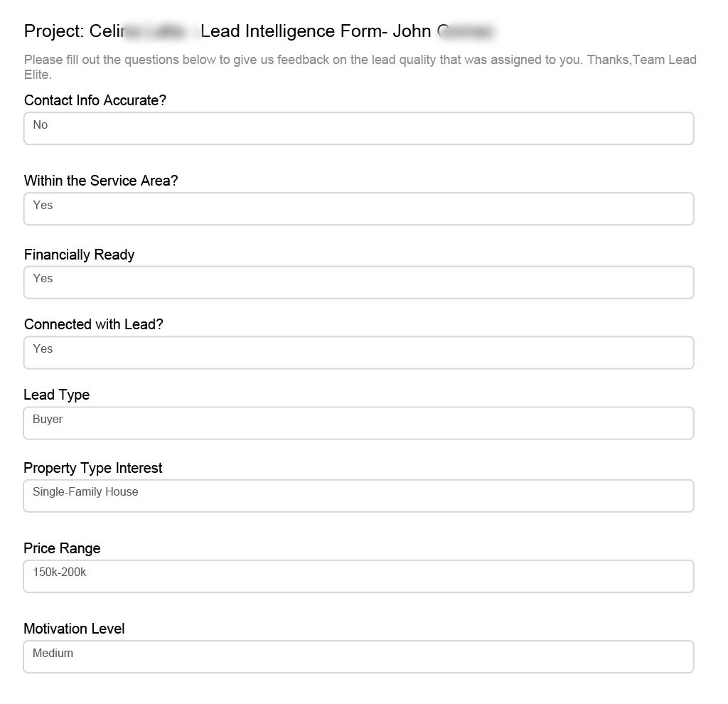Click the 'Within the Service Area?' label
728x704 pixels.
100,181
